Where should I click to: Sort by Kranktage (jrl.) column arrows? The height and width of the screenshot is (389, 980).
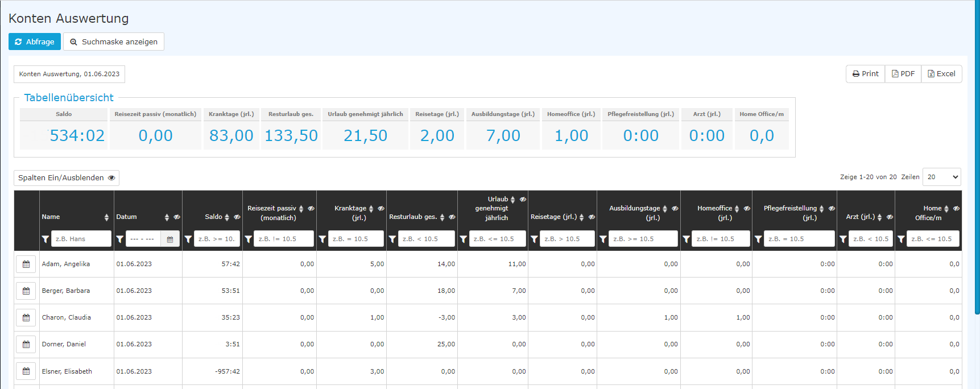[371, 209]
